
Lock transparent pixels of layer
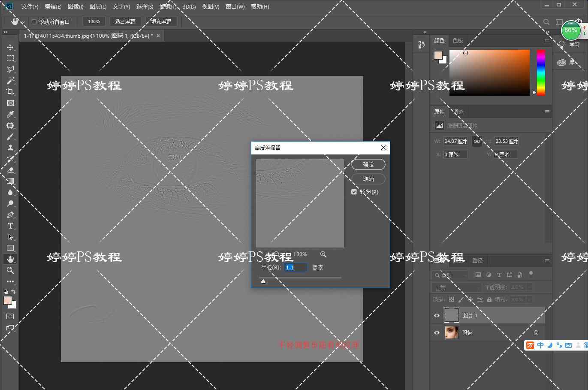[451, 299]
